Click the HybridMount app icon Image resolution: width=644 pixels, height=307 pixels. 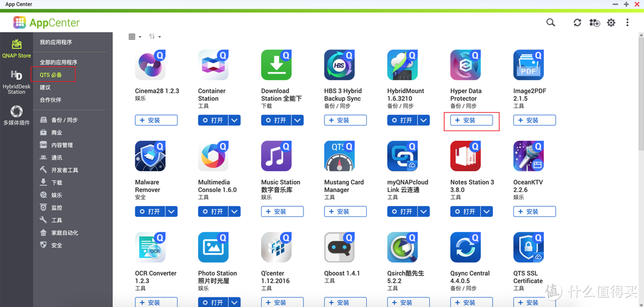point(402,65)
